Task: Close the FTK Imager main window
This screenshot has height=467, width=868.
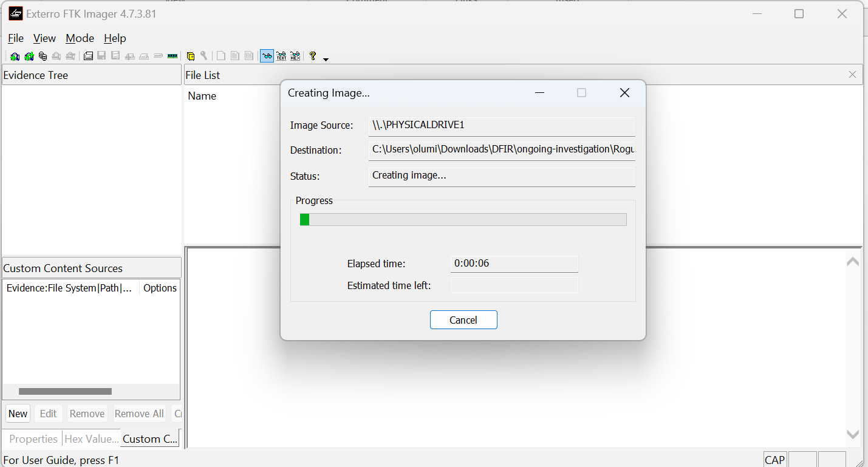Action: tap(842, 13)
